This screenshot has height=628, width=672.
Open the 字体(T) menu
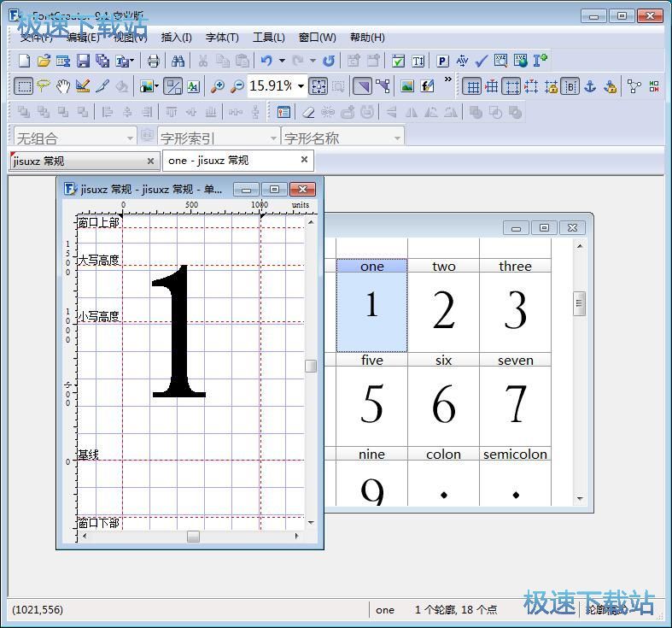pyautogui.click(x=222, y=38)
